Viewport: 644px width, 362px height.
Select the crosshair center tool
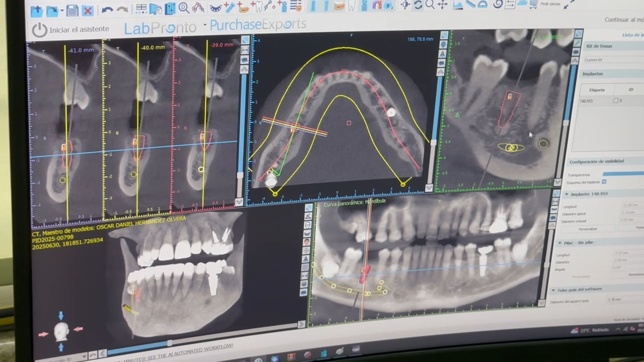[x=405, y=5]
